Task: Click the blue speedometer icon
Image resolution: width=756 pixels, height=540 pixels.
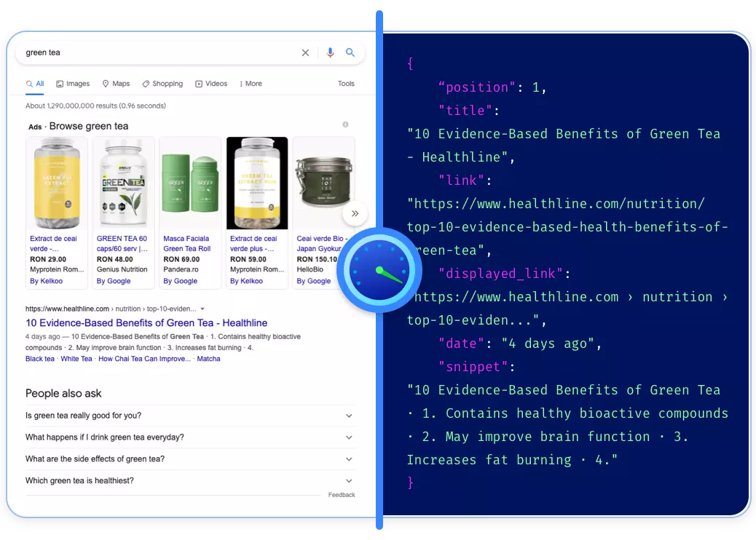Action: pos(379,270)
